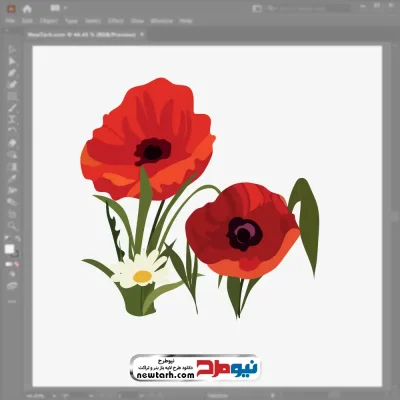Select the Pen tool

[12, 73]
